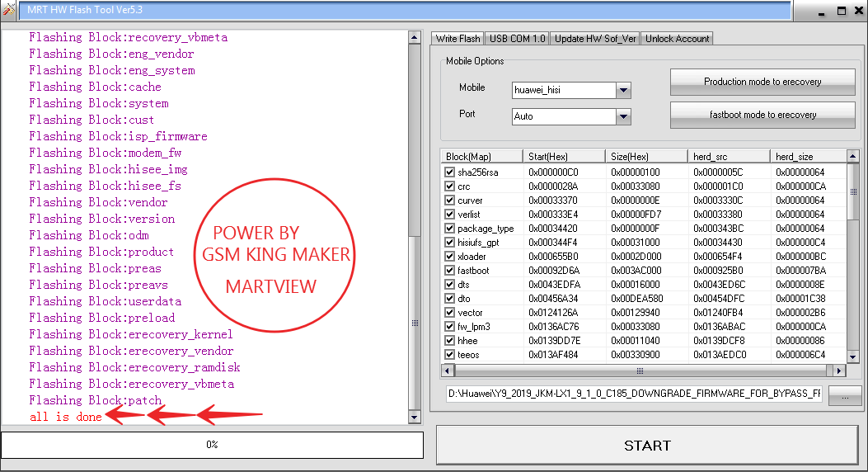Click the log panel scroll up arrow
868x472 pixels.
pyautogui.click(x=414, y=38)
